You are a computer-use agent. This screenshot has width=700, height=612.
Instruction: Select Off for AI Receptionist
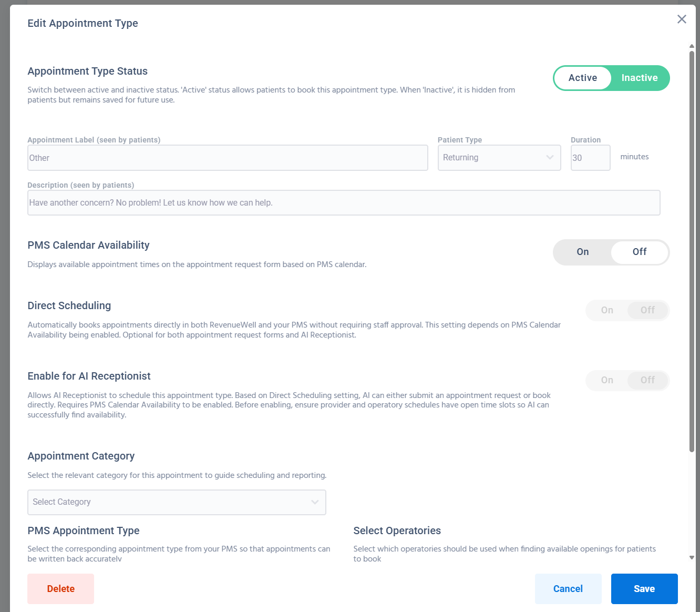click(x=647, y=380)
